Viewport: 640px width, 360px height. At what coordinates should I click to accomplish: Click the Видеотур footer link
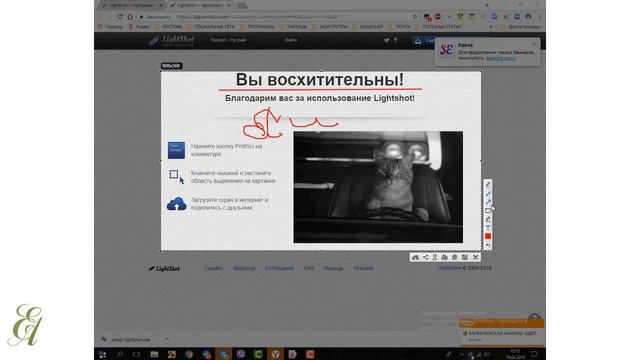tap(244, 268)
